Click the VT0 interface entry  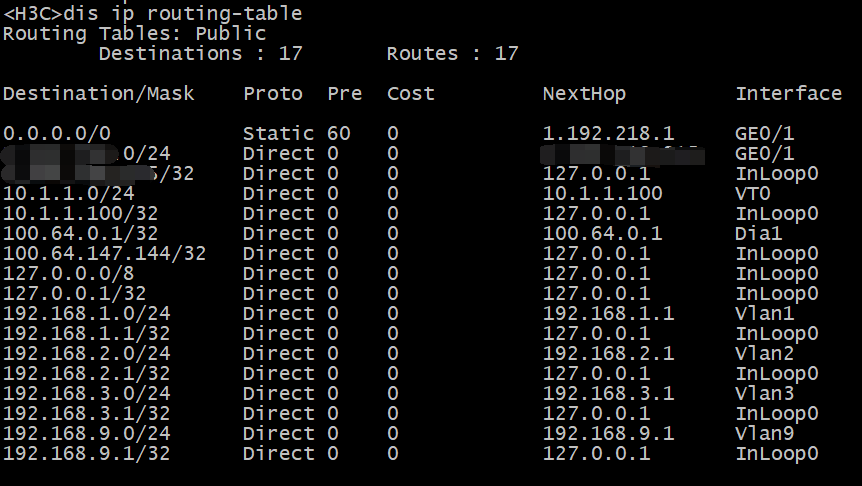752,193
